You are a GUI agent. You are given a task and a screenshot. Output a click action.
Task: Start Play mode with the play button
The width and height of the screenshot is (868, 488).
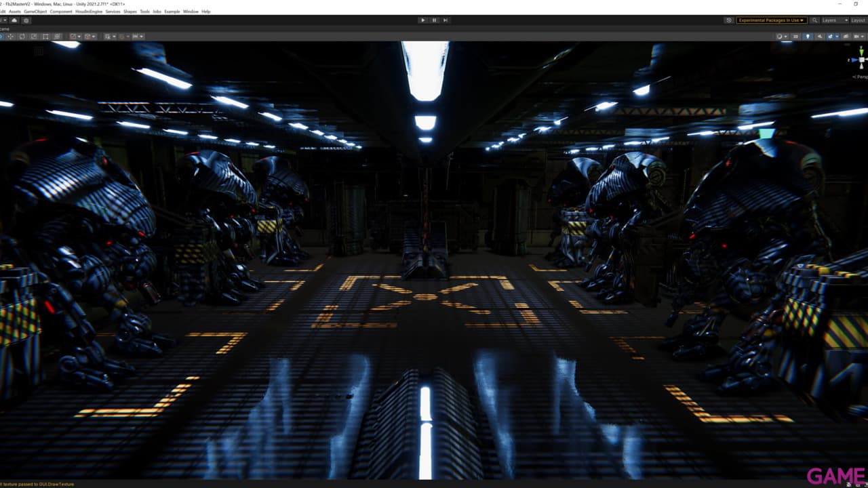(422, 20)
